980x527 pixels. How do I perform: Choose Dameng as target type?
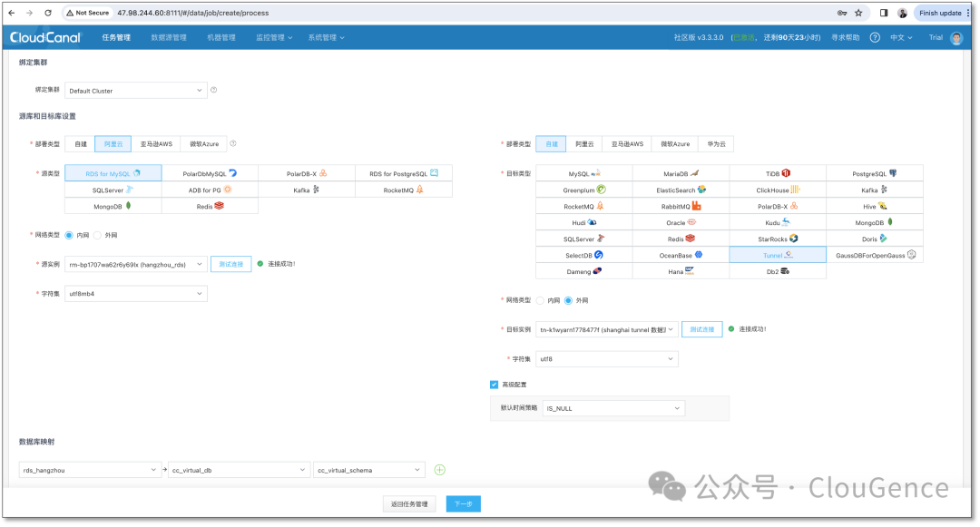tap(583, 271)
